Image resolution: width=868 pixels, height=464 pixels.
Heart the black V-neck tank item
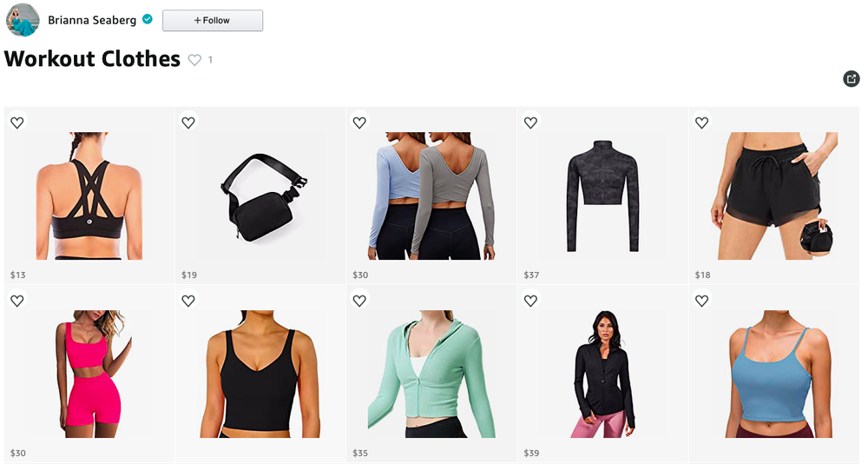[x=188, y=301]
